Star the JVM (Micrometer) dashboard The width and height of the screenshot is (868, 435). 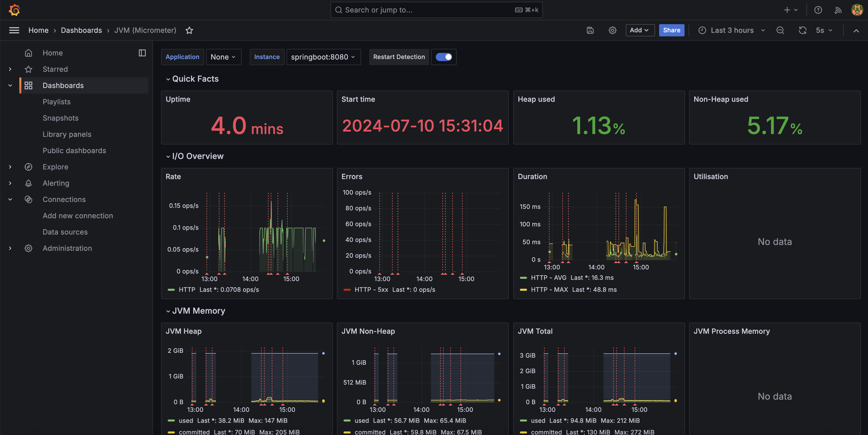point(189,30)
